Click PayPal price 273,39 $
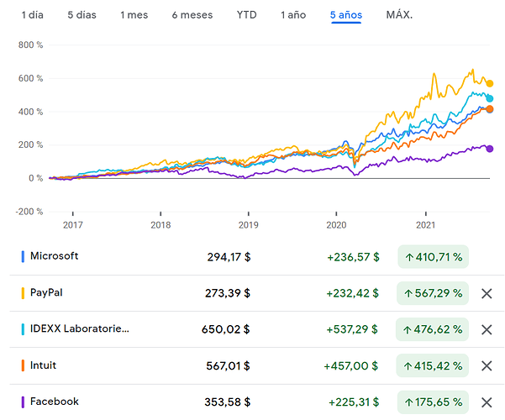 pos(228,293)
